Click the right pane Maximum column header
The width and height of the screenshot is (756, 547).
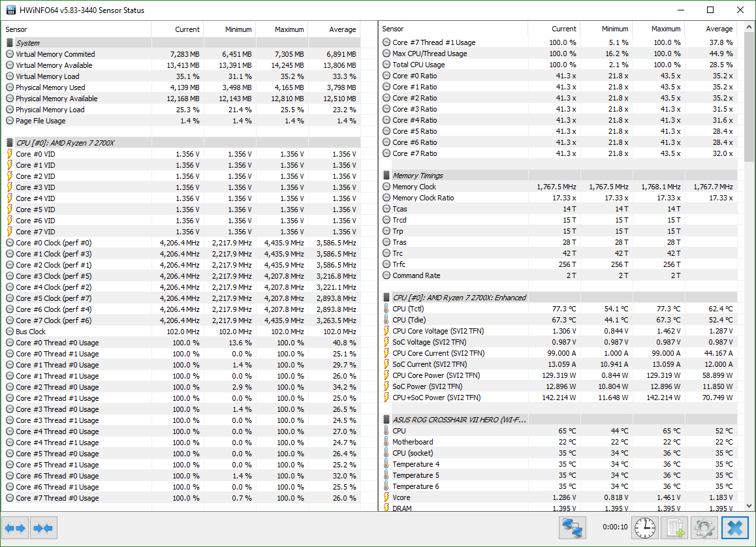pyautogui.click(x=659, y=29)
